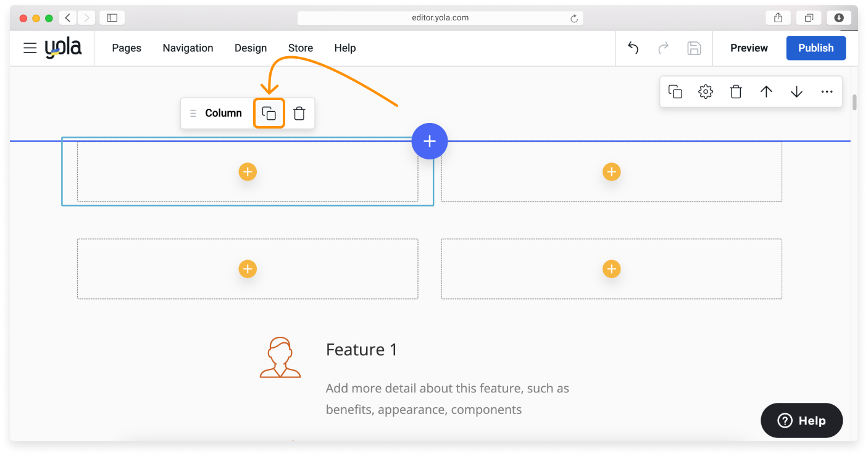Open the Pages menu
The image size is (868, 456).
point(127,48)
